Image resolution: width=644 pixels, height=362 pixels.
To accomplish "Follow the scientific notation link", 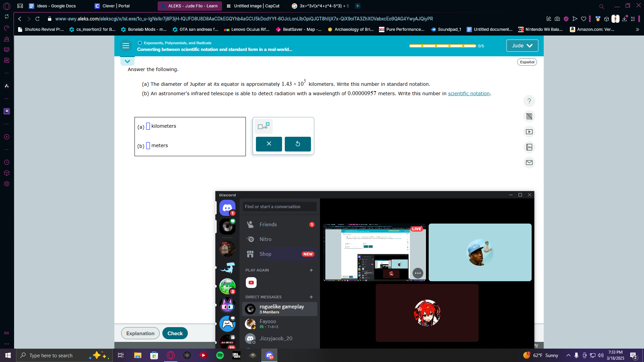I will pos(469,94).
